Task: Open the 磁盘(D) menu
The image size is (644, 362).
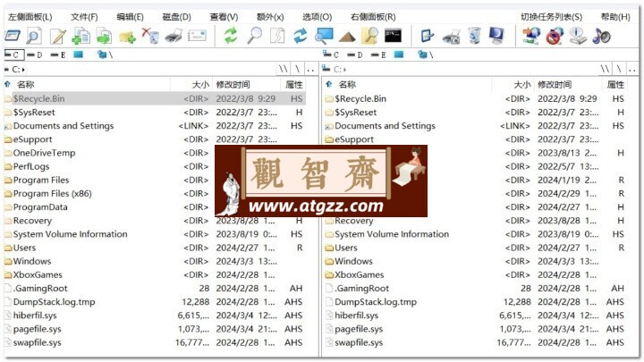Action: [176, 17]
